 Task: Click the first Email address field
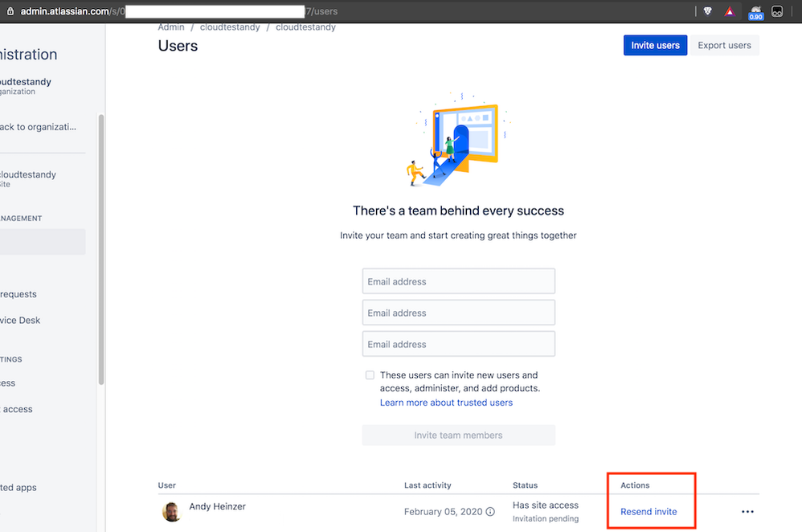pos(458,281)
